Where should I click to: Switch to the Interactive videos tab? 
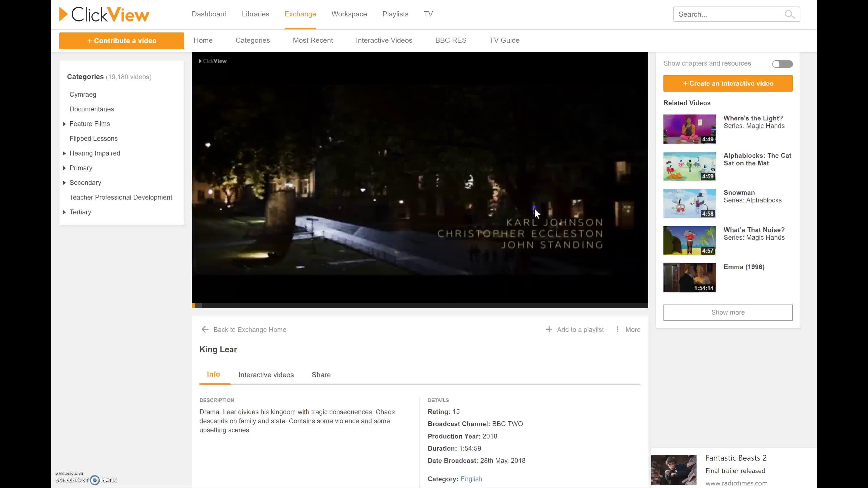coord(266,375)
